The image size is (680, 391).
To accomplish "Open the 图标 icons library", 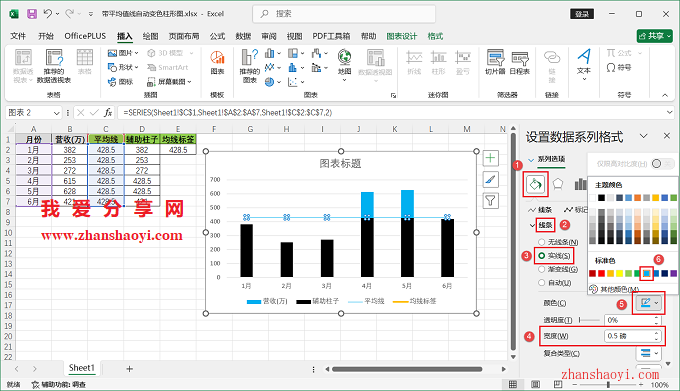I will click(121, 81).
